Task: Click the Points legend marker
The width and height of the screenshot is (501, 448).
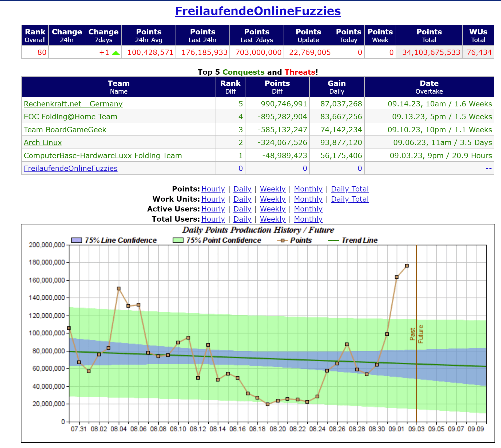Action: click(283, 241)
